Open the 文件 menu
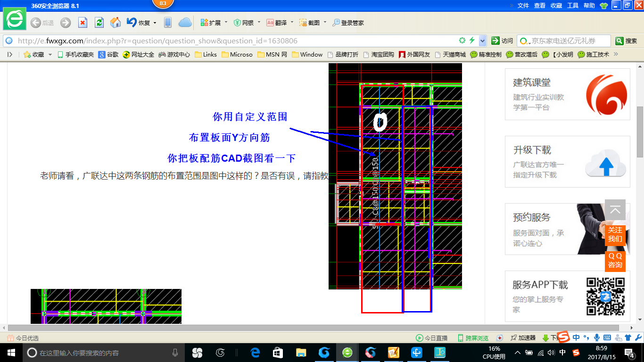 tap(523, 6)
